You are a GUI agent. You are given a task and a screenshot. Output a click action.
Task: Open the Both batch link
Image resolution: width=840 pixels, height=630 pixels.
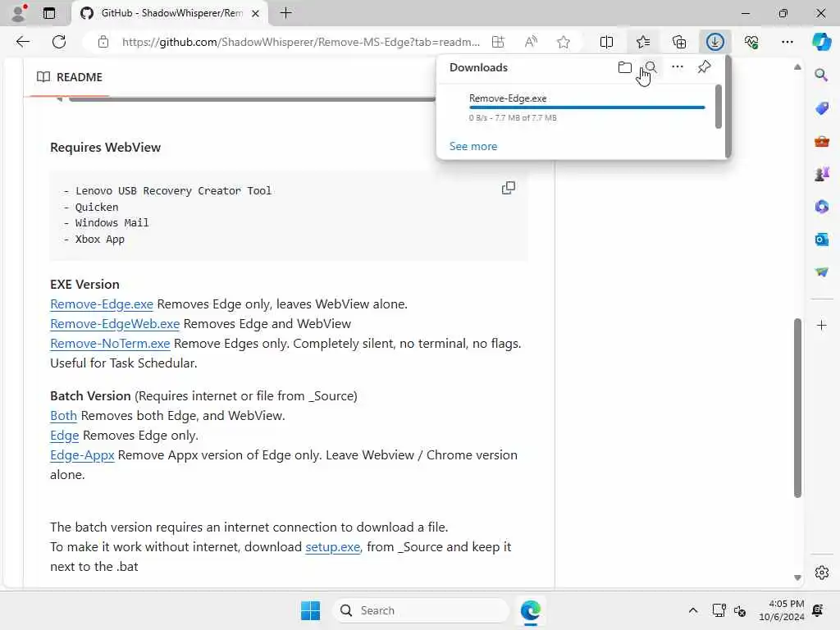tap(63, 416)
